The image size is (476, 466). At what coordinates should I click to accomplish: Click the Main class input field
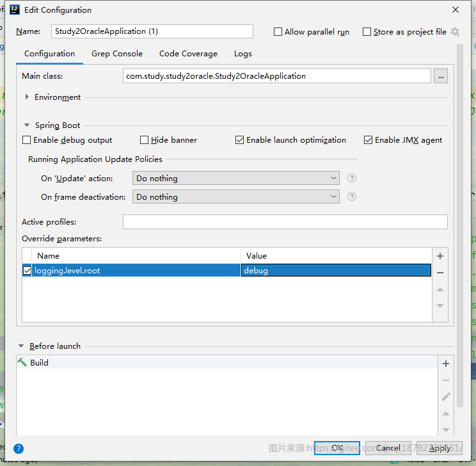[x=277, y=76]
